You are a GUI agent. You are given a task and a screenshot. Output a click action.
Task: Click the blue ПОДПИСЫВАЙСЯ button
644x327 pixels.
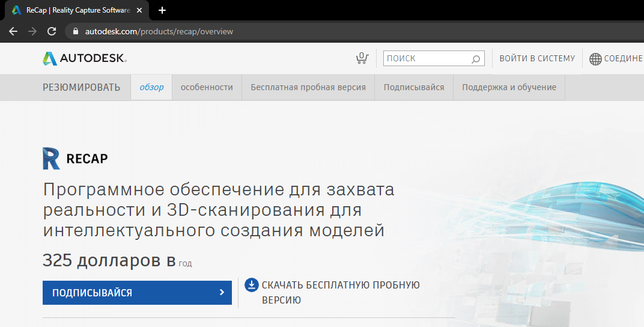pos(137,293)
